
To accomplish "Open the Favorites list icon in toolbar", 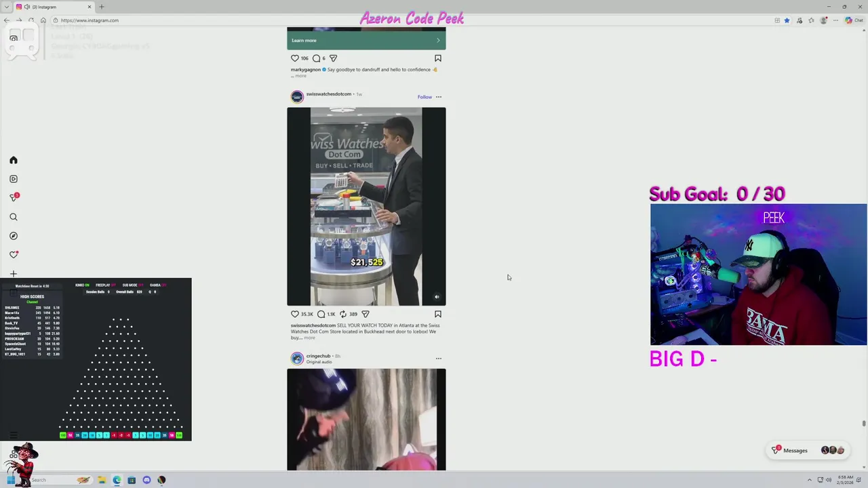I will (811, 20).
